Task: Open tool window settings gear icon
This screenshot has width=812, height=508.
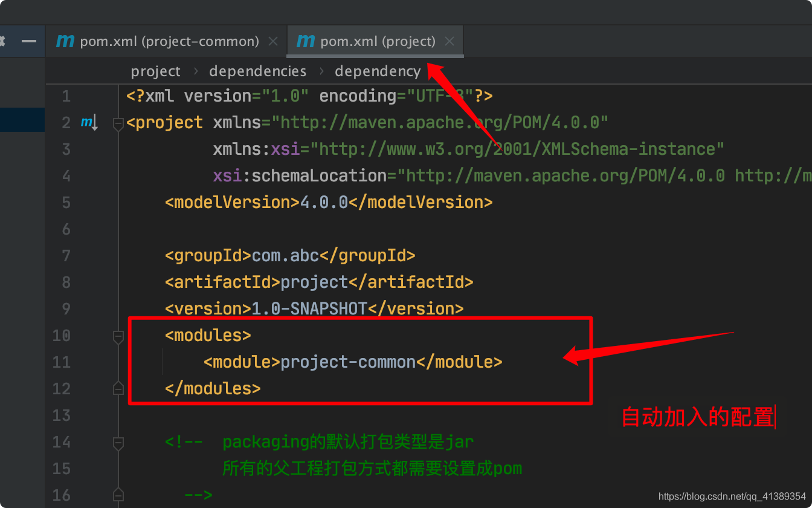Action: [2, 41]
